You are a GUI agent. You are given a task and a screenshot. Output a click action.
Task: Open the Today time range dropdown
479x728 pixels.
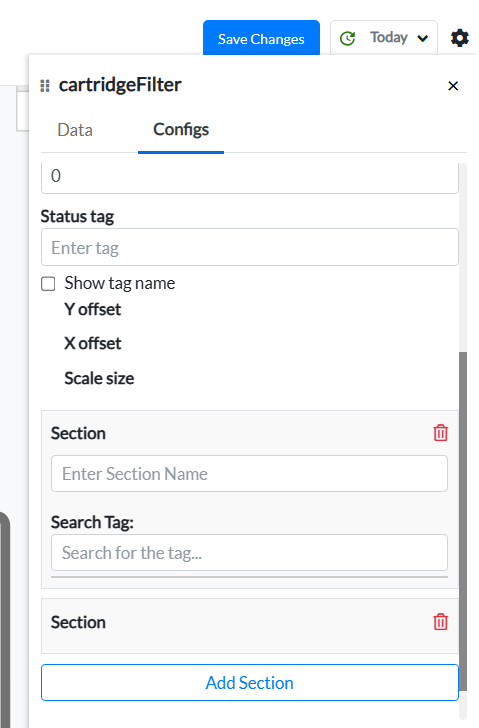[x=384, y=38]
